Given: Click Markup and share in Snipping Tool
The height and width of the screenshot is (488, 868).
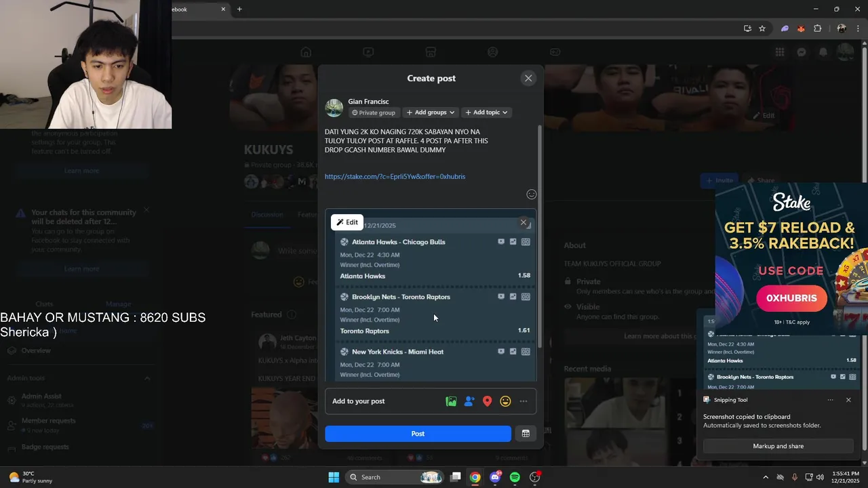Looking at the screenshot, I should (x=778, y=446).
